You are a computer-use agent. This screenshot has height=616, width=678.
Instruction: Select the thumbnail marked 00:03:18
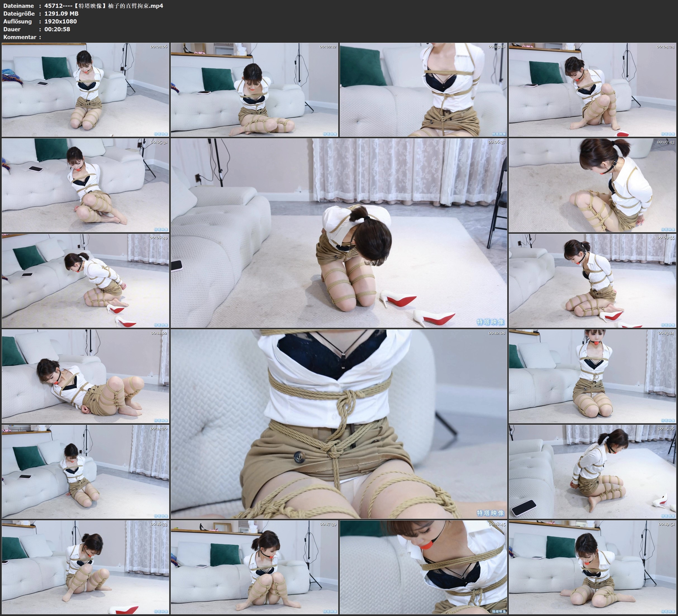[x=423, y=89]
